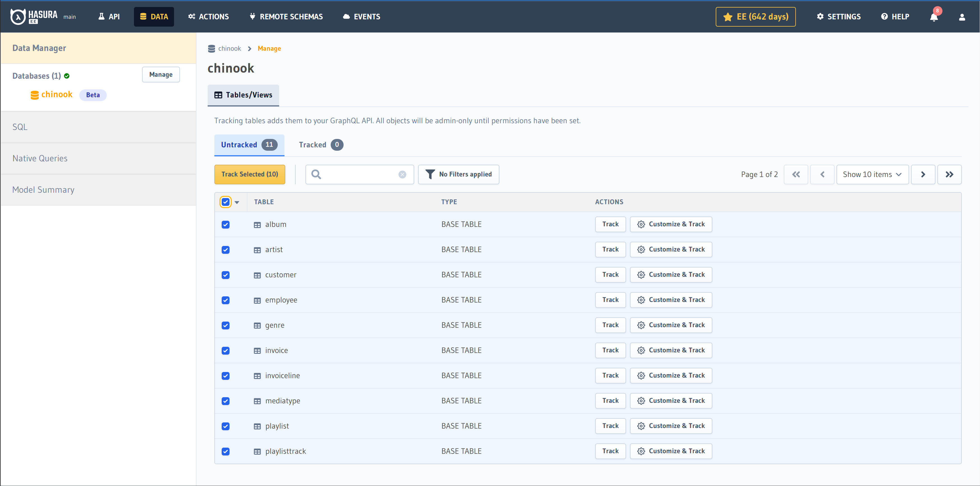Click the search input field
Screen dimensions: 980x486
tap(359, 174)
